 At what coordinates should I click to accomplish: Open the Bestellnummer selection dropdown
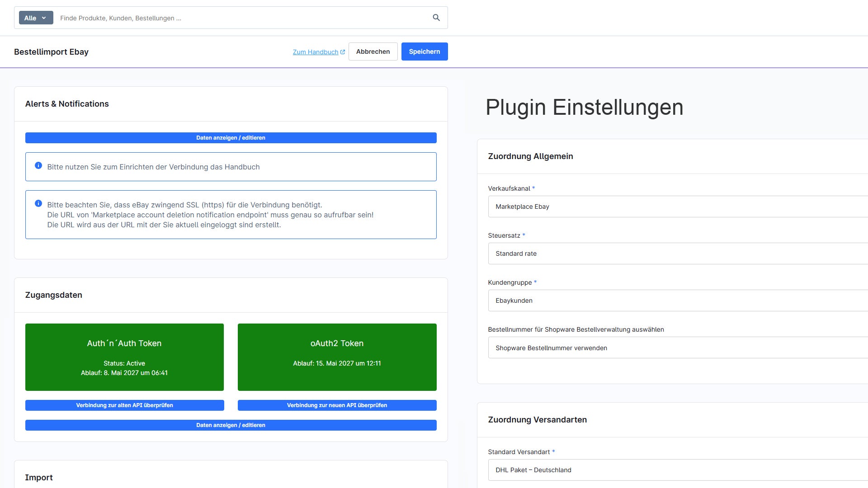click(x=678, y=347)
